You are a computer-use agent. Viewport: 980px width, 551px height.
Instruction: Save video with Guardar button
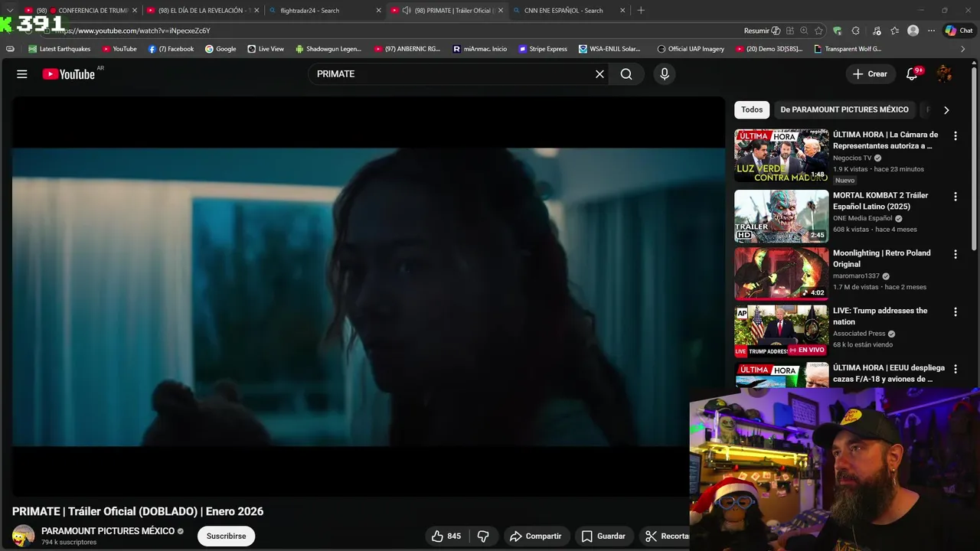pos(603,536)
